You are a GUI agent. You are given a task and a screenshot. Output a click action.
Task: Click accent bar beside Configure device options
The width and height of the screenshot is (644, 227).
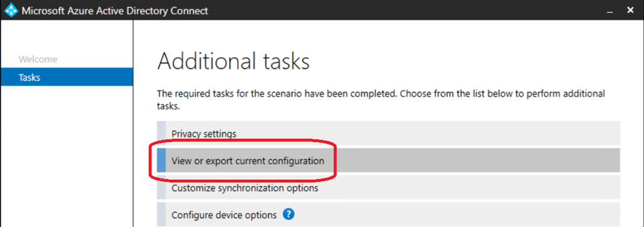coord(162,214)
